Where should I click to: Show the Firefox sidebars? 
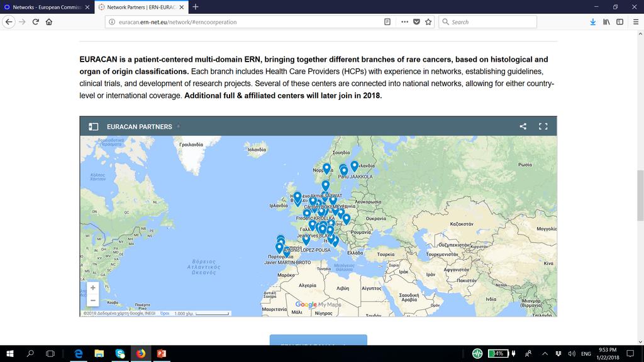[x=619, y=22]
